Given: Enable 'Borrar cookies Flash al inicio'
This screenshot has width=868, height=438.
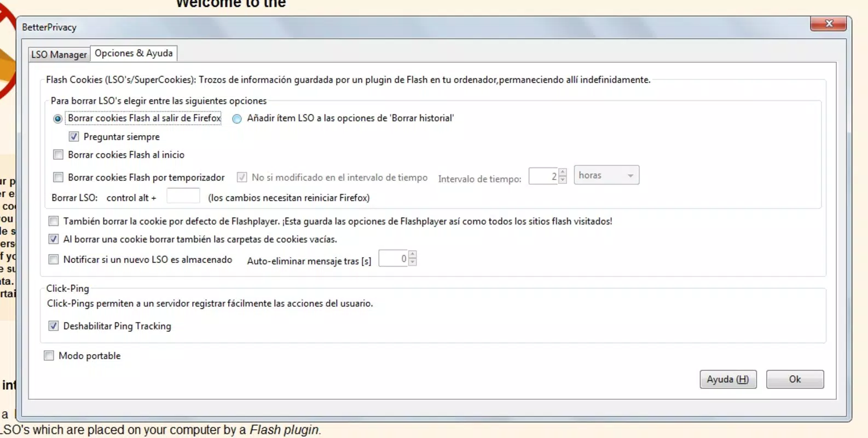Looking at the screenshot, I should 58,154.
